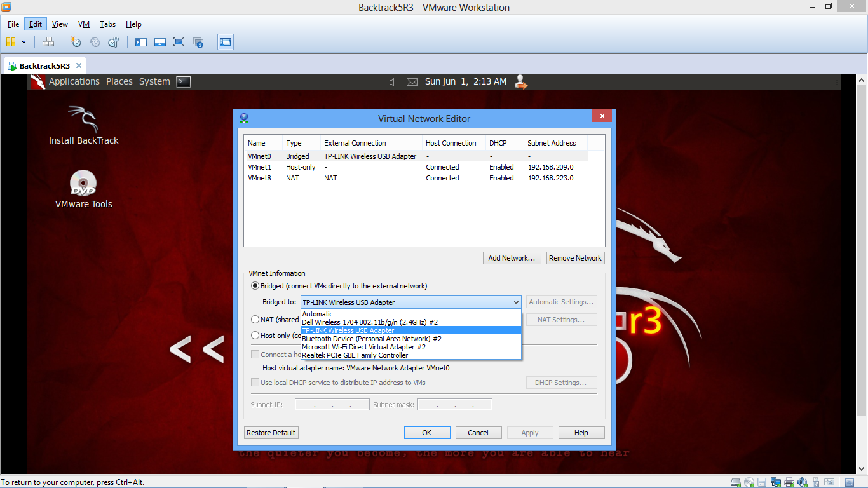Select the Host-only radio button
This screenshot has height=488, width=868.
pyautogui.click(x=255, y=335)
